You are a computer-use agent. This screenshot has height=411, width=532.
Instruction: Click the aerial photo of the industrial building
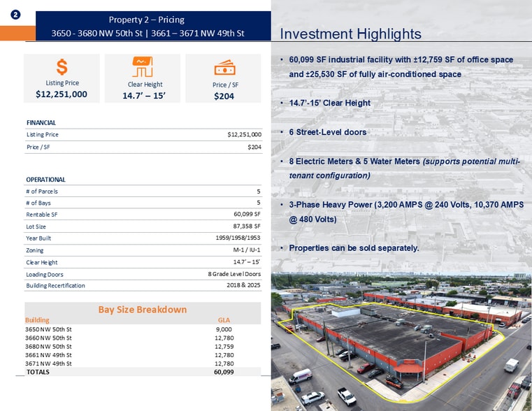[401, 340]
